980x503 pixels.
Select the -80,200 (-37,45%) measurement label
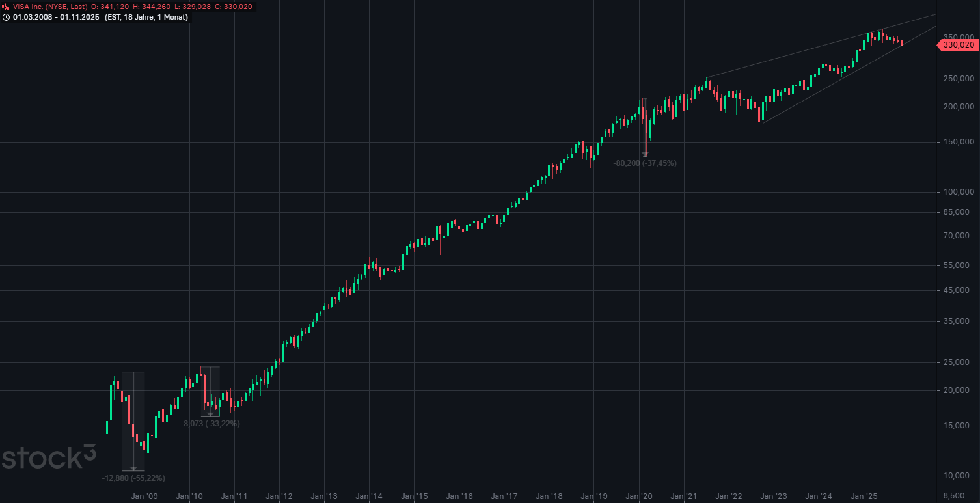click(645, 163)
